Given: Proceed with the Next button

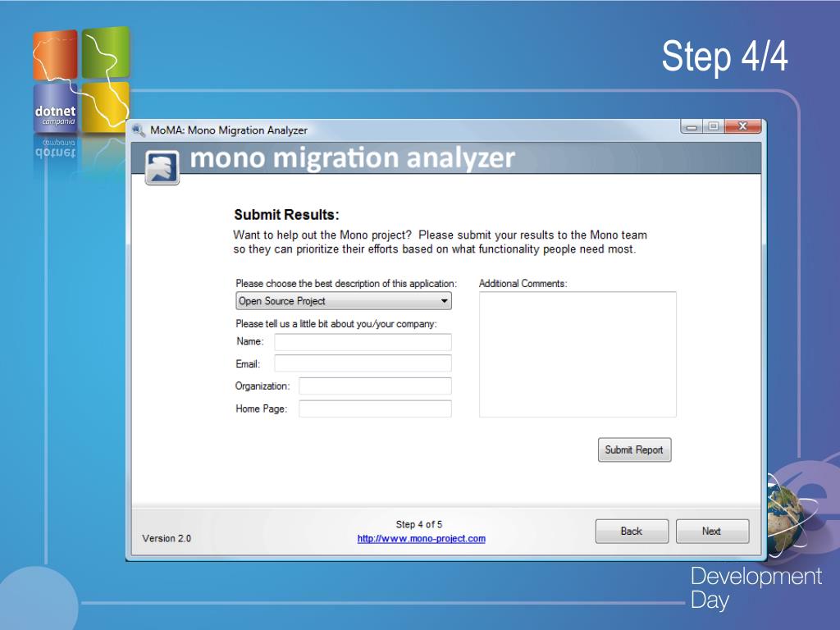Looking at the screenshot, I should [x=712, y=532].
